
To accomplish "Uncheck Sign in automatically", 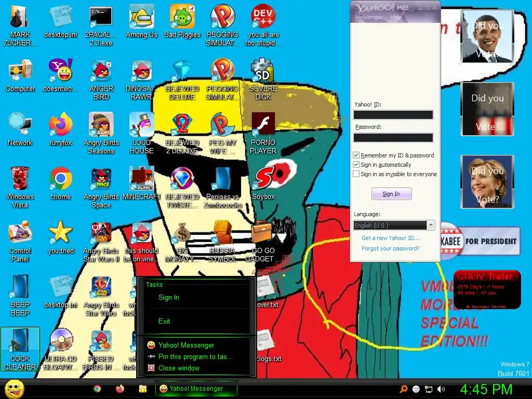I will click(x=356, y=165).
